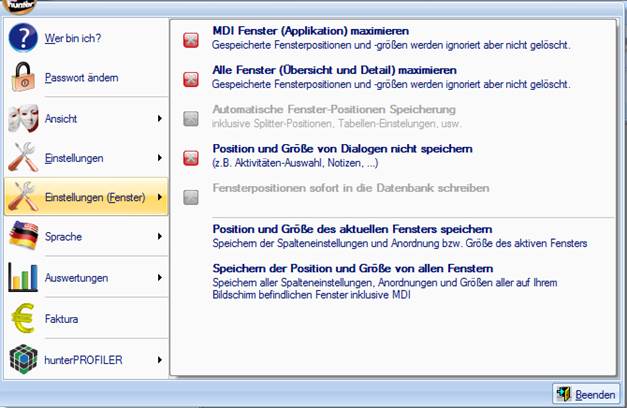Expand the hunterPROFILER submenu arrow
Screen dimensions: 627x408
pyautogui.click(x=160, y=359)
